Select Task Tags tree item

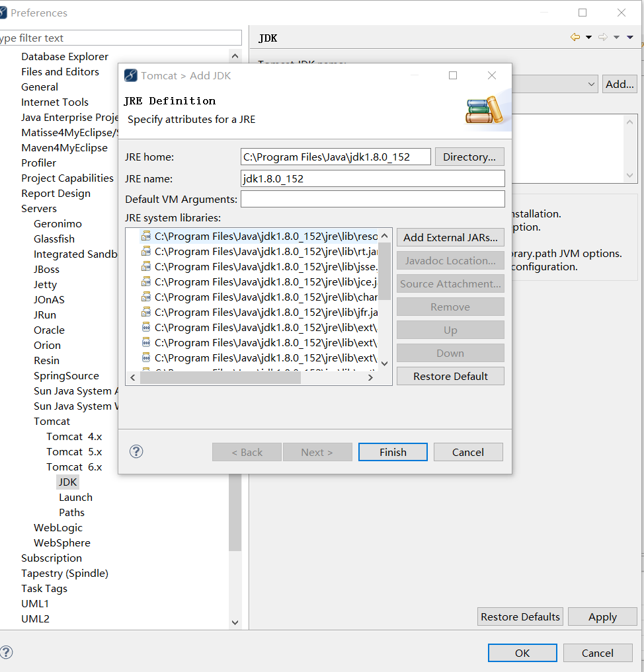pyautogui.click(x=44, y=589)
